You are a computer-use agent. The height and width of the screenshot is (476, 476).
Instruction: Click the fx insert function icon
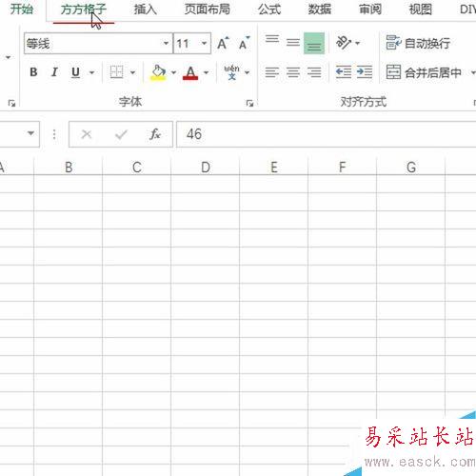pos(155,134)
